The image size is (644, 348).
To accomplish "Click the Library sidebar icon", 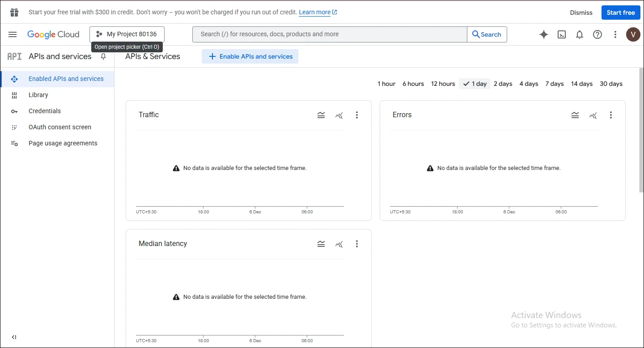I will pos(14,95).
